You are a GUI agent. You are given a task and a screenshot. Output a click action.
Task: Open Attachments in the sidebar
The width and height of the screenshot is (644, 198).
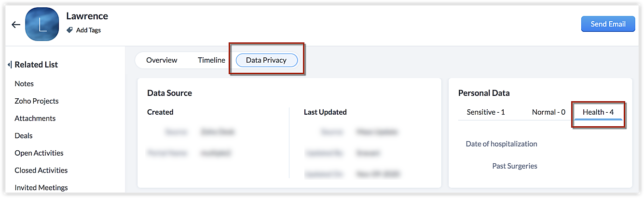click(35, 119)
